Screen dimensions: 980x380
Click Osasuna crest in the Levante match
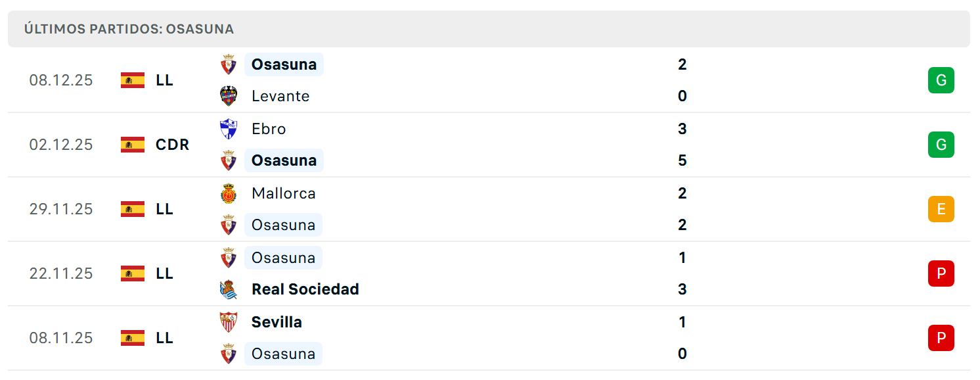pyautogui.click(x=229, y=64)
